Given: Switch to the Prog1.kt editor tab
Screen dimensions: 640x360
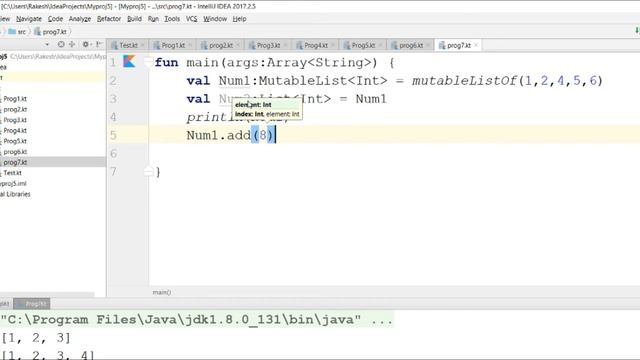Looking at the screenshot, I should [173, 45].
